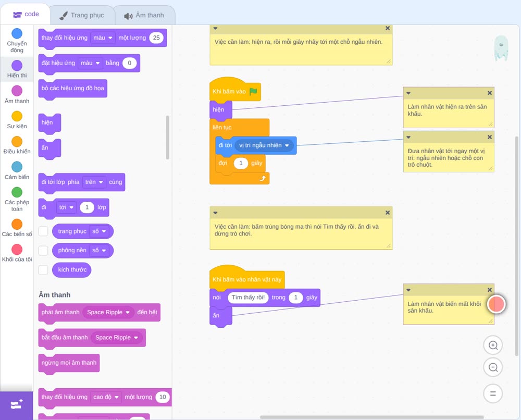Zoom in on the workspace
Image resolution: width=521 pixels, height=420 pixels.
pos(493,345)
